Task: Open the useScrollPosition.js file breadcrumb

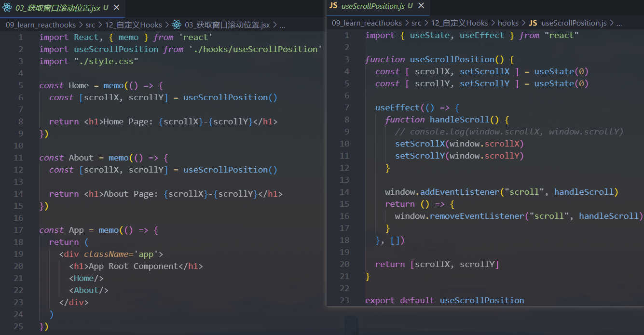Action: click(x=574, y=23)
